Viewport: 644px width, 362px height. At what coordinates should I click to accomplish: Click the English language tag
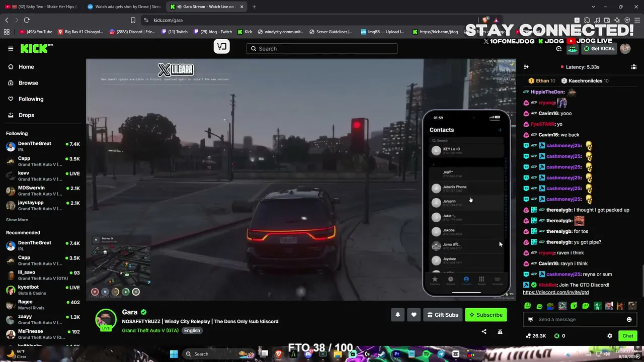coord(192,330)
